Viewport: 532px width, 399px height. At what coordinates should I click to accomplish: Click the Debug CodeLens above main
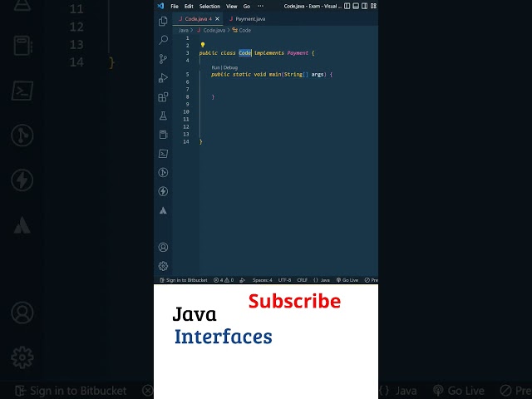click(230, 67)
